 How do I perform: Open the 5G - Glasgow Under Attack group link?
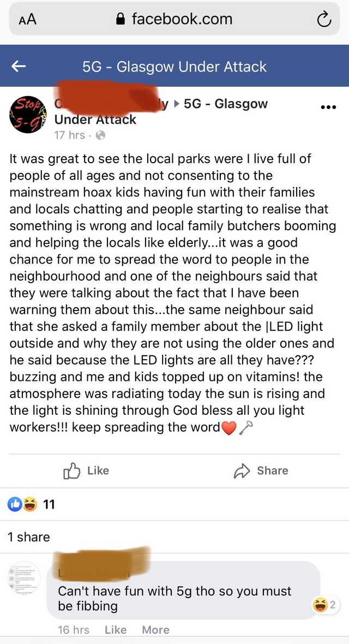[226, 104]
